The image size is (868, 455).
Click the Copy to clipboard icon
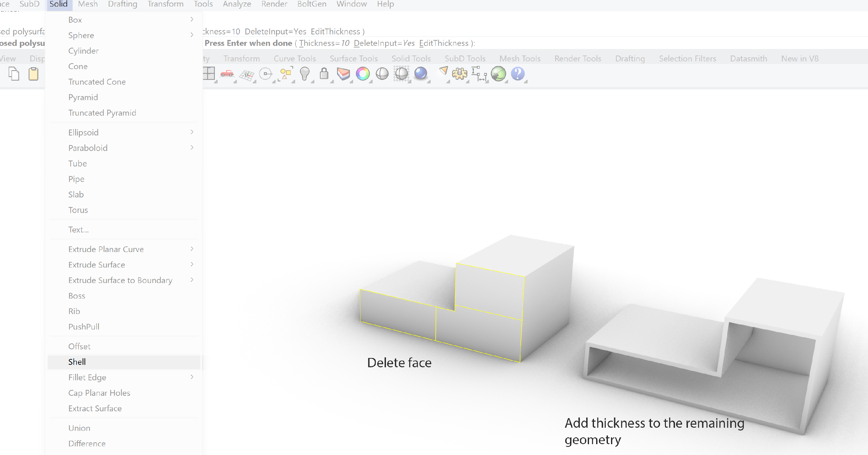click(14, 74)
